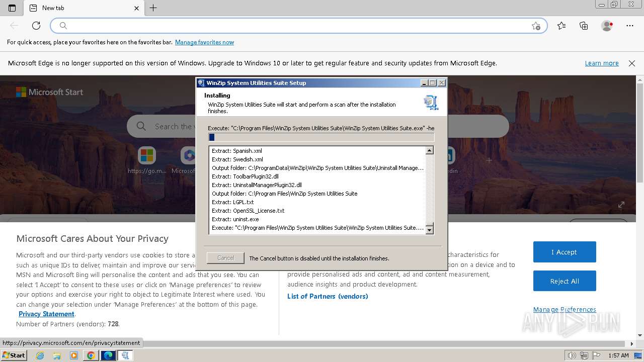Select 'Extract: Spanish.xml' log line
This screenshot has width=644, height=362.
(x=236, y=151)
